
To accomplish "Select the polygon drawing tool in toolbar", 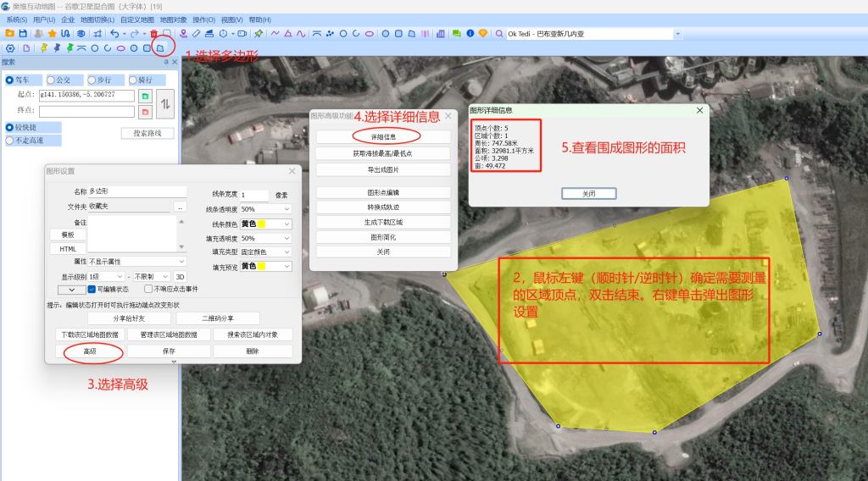I will [160, 48].
